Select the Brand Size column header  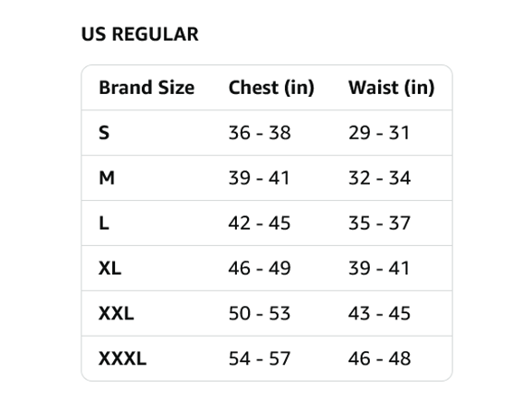point(147,88)
